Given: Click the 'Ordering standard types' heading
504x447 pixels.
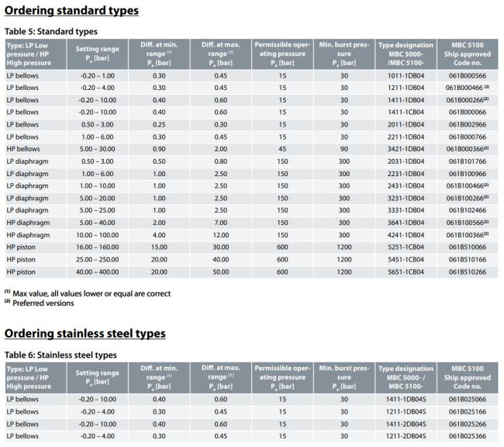Looking at the screenshot, I should tap(71, 11).
